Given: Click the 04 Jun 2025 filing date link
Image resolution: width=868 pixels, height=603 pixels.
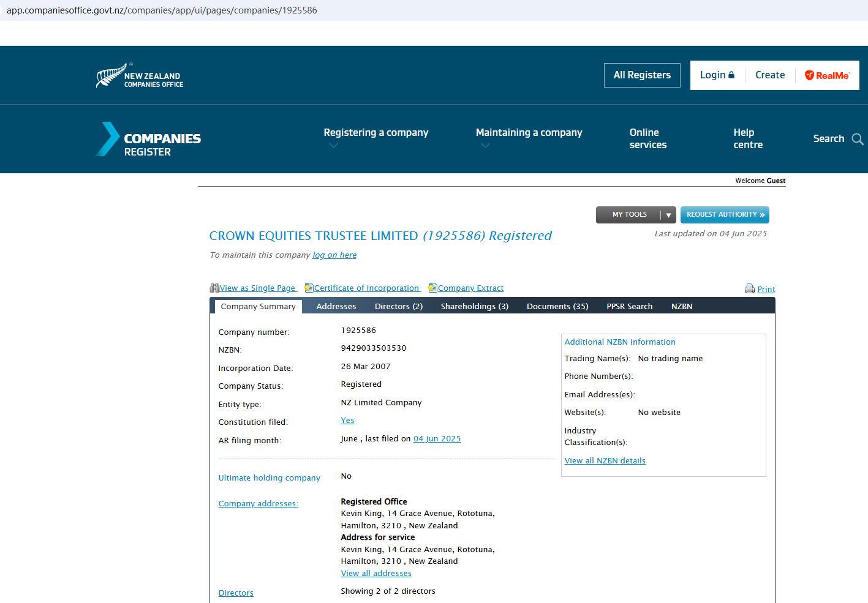Looking at the screenshot, I should pyautogui.click(x=437, y=439).
